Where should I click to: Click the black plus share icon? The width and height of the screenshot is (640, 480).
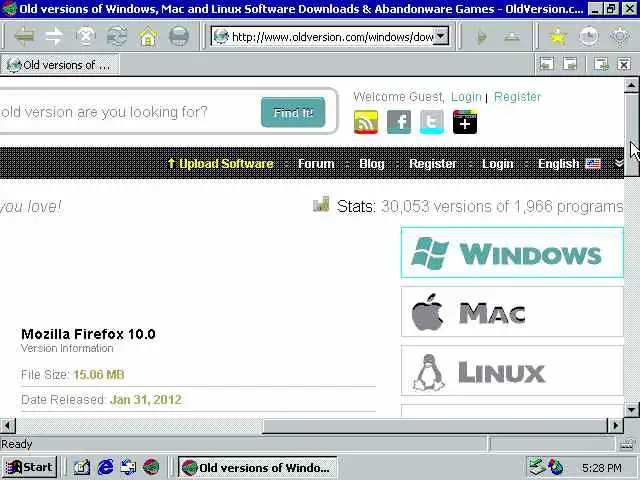click(x=465, y=122)
